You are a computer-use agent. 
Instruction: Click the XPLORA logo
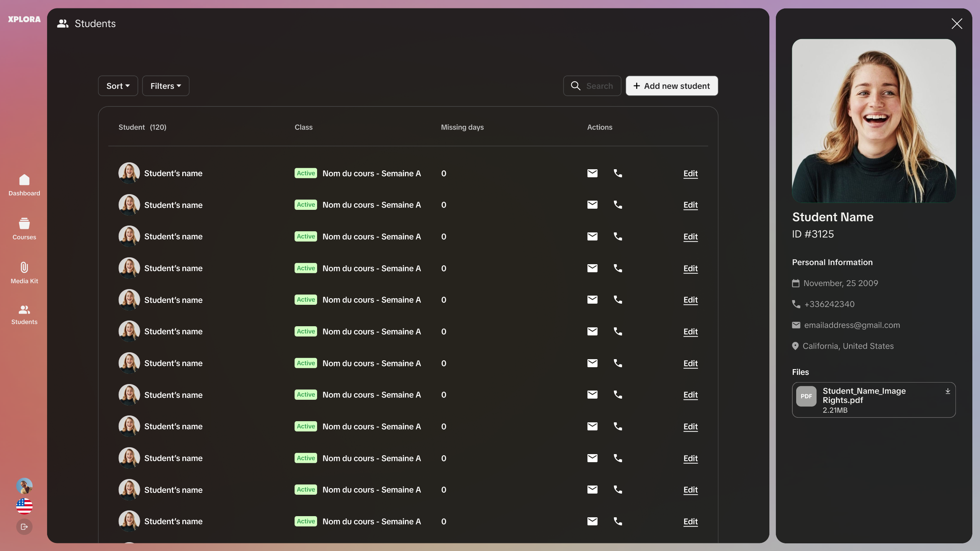click(24, 19)
